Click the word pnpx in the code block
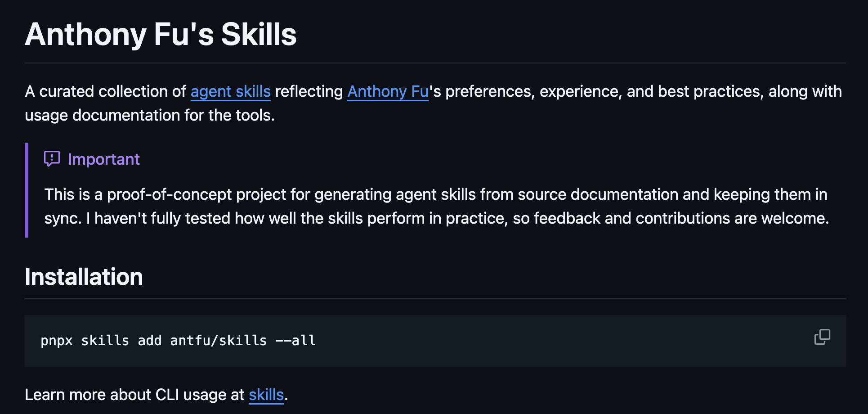 click(x=57, y=341)
